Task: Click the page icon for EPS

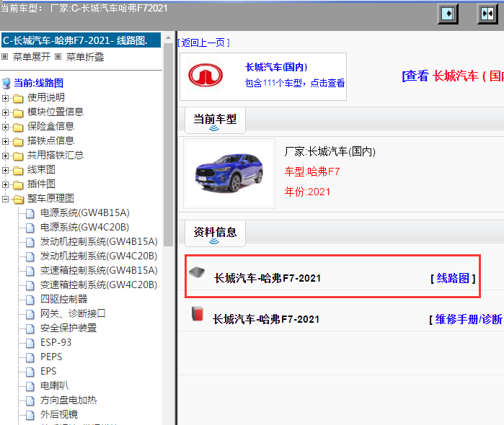Action: tap(30, 372)
